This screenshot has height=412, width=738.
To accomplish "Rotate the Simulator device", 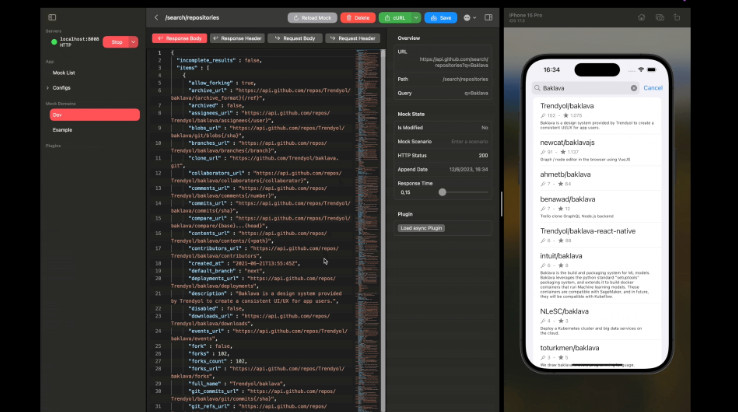I will click(677, 17).
